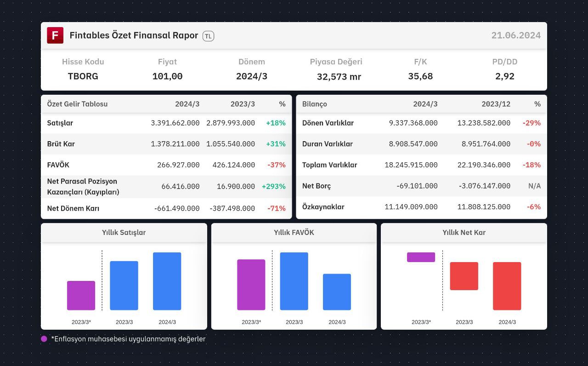This screenshot has height=366, width=588.
Task: Click the Özet Gelir Tablosu header
Action: click(x=77, y=104)
